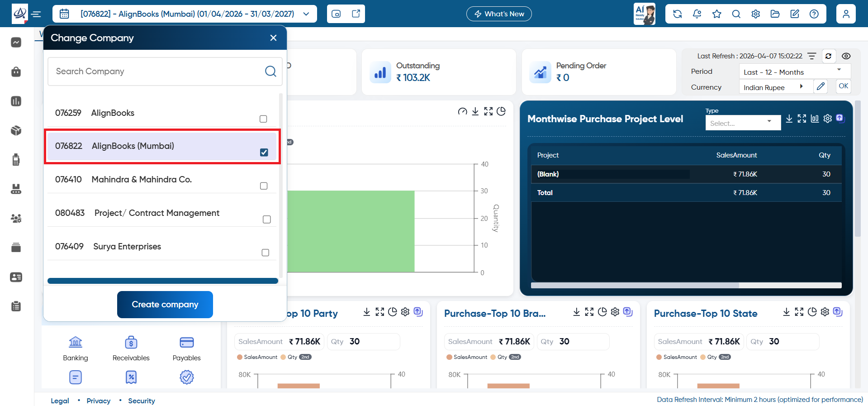Click the Search Company input field
The height and width of the screenshot is (406, 868).
165,72
